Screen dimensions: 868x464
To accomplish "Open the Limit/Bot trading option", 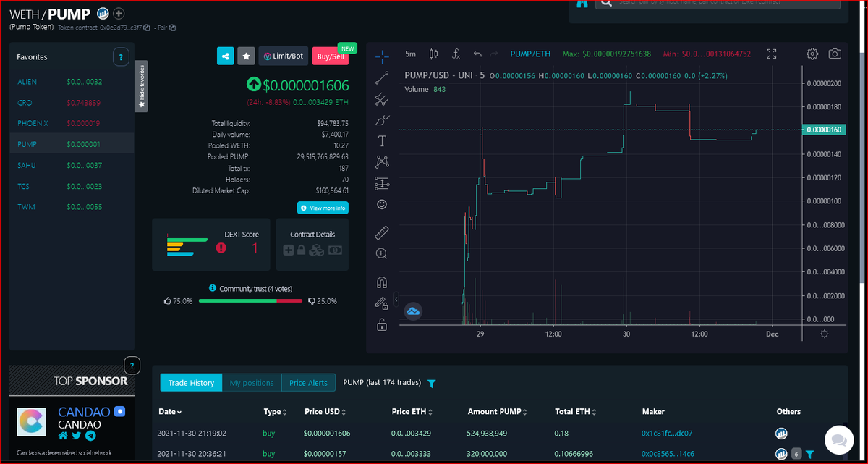I will [284, 56].
